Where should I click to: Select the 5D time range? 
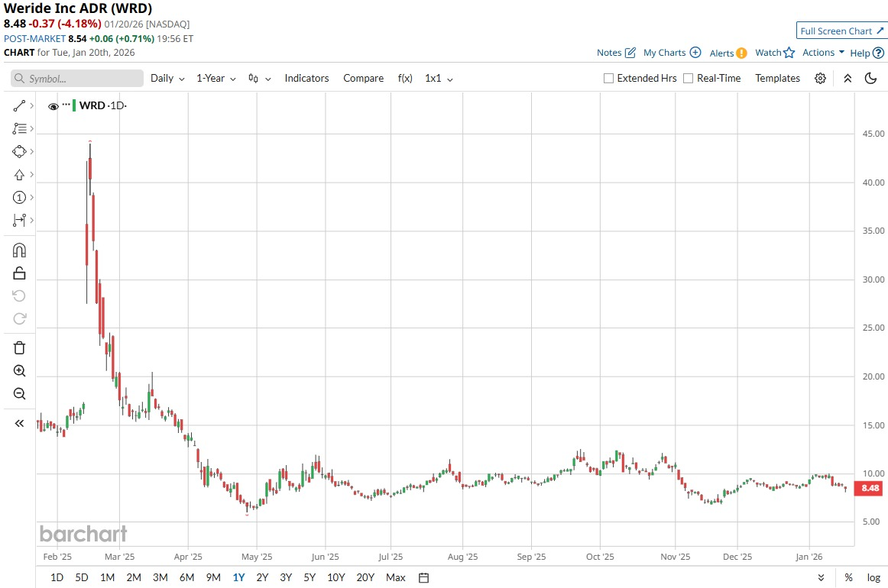[x=82, y=578]
